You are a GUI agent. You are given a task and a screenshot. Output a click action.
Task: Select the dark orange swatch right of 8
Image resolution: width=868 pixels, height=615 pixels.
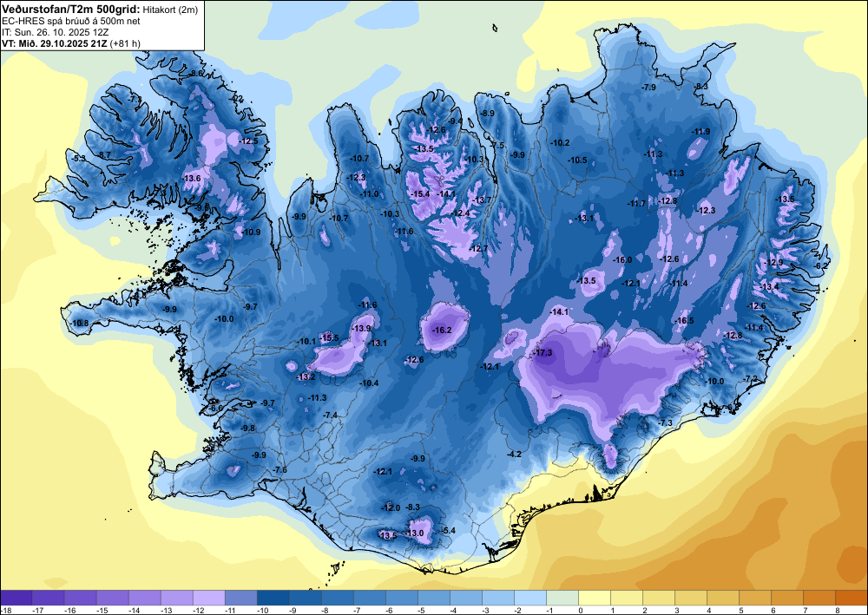[x=852, y=598]
